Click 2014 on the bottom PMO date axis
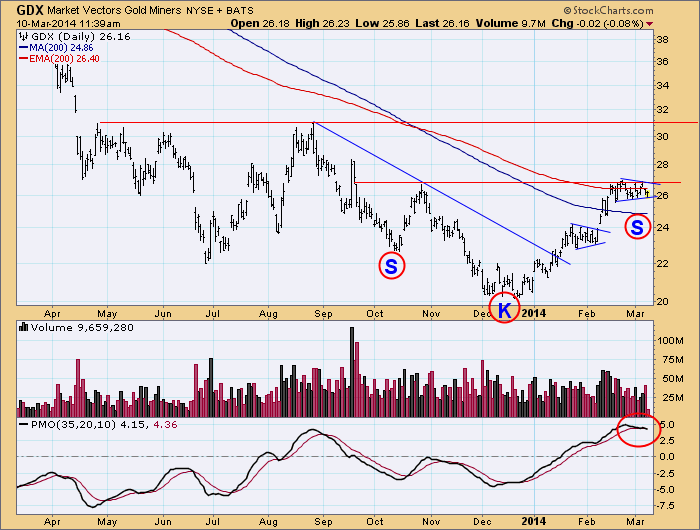This screenshot has height=530, width=700. [534, 521]
